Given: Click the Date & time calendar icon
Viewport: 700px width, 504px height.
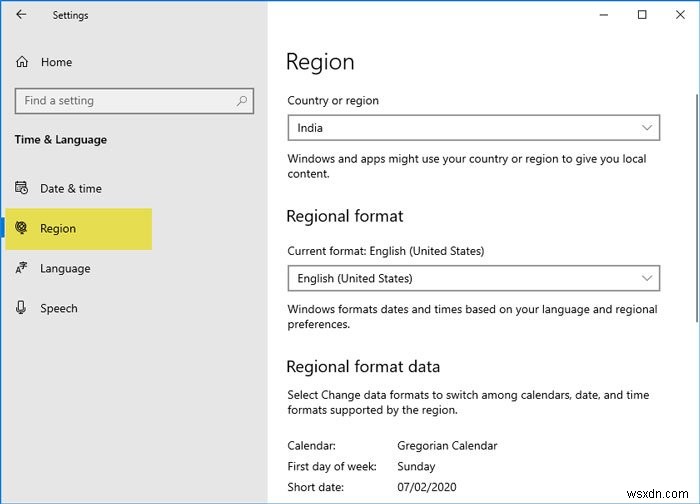Looking at the screenshot, I should click(x=21, y=188).
